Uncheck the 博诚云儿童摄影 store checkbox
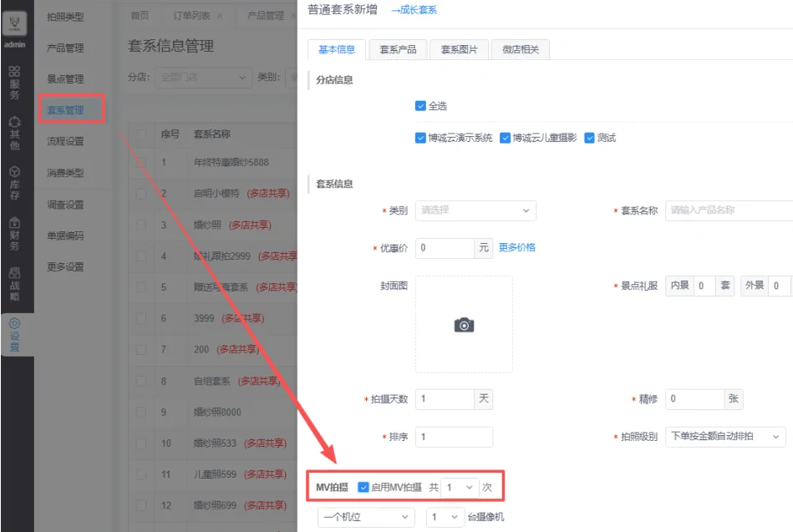The width and height of the screenshot is (793, 532). coord(505,138)
